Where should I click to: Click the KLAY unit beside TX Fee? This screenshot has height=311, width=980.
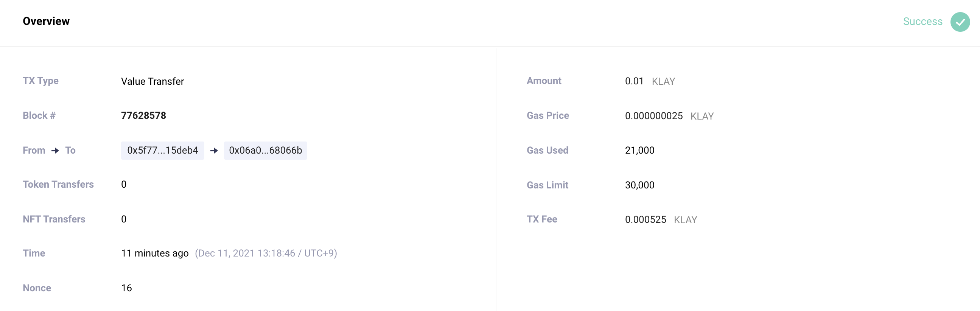(685, 220)
